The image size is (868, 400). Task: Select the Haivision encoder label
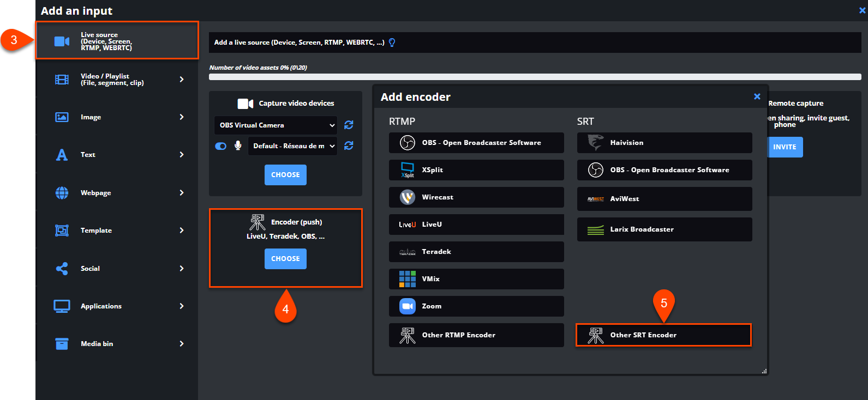(x=627, y=143)
